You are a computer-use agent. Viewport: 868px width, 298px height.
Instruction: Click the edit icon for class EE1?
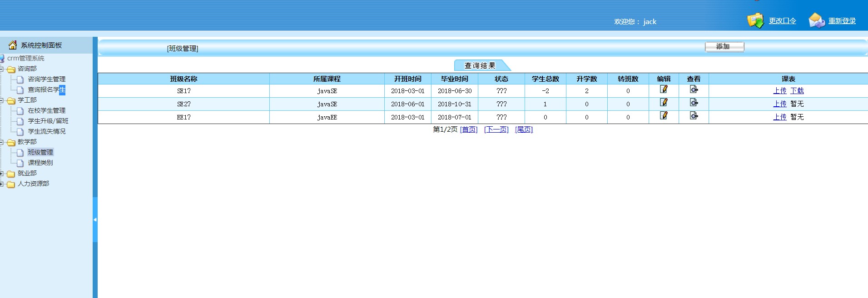(664, 116)
